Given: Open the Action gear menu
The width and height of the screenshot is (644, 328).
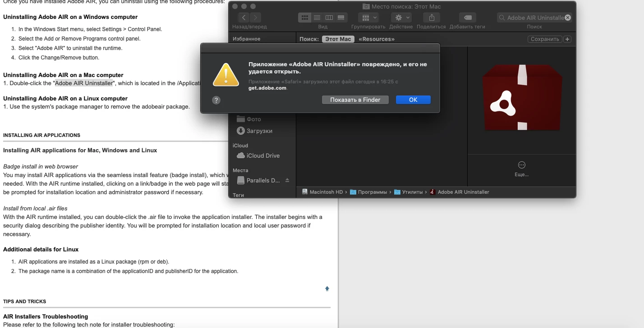Looking at the screenshot, I should tap(401, 18).
